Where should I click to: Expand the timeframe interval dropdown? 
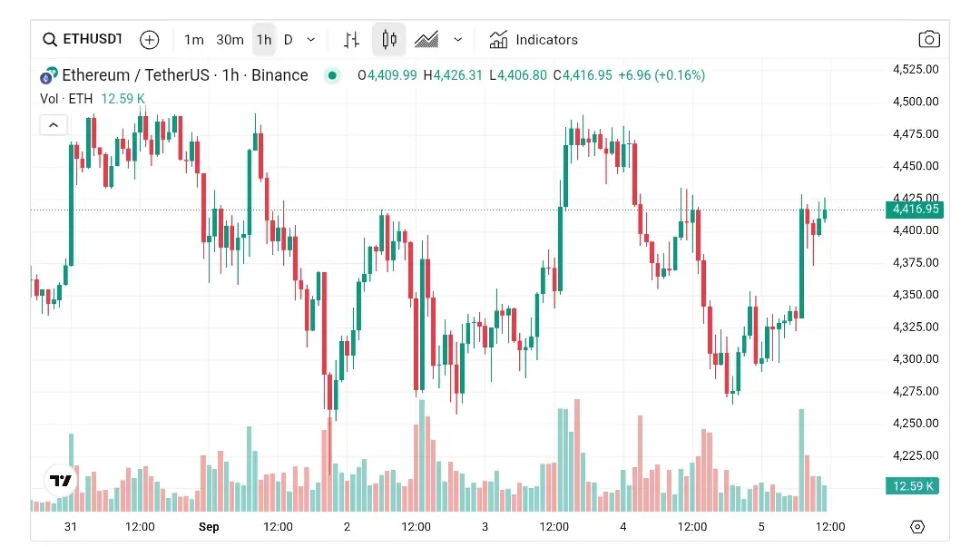pyautogui.click(x=310, y=40)
